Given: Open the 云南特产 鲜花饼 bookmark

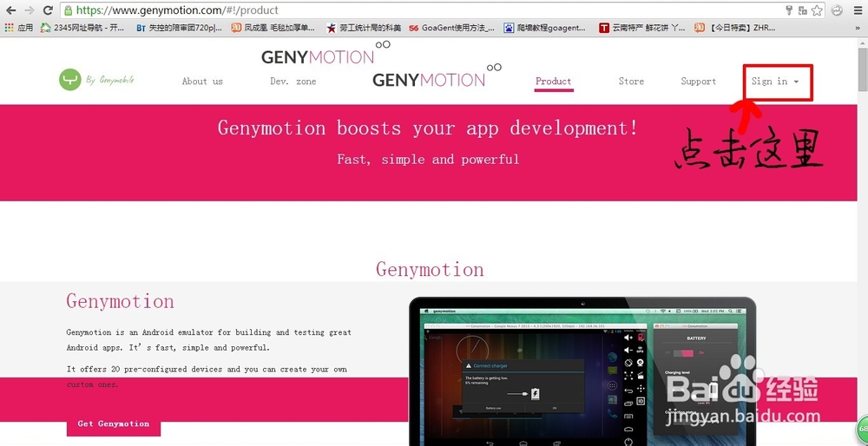Looking at the screenshot, I should (x=642, y=28).
